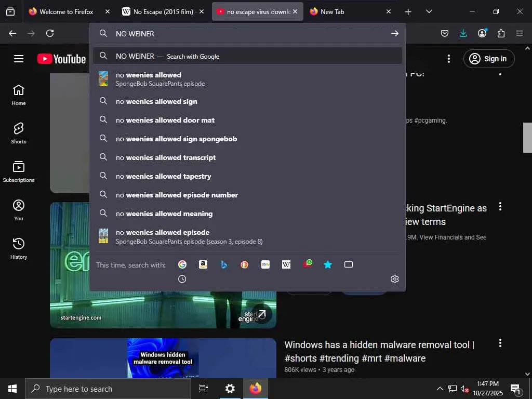Open search settings gear in dropdown

coord(395,279)
